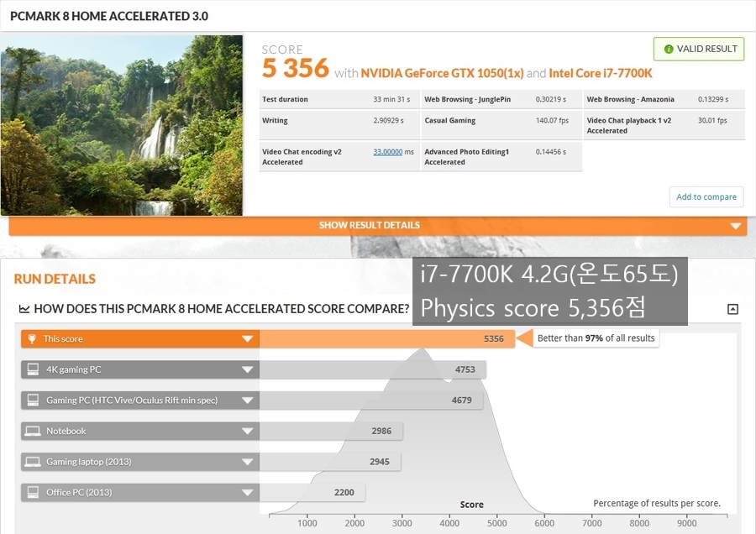Click the chart icon next to score compare heading

tap(24, 309)
